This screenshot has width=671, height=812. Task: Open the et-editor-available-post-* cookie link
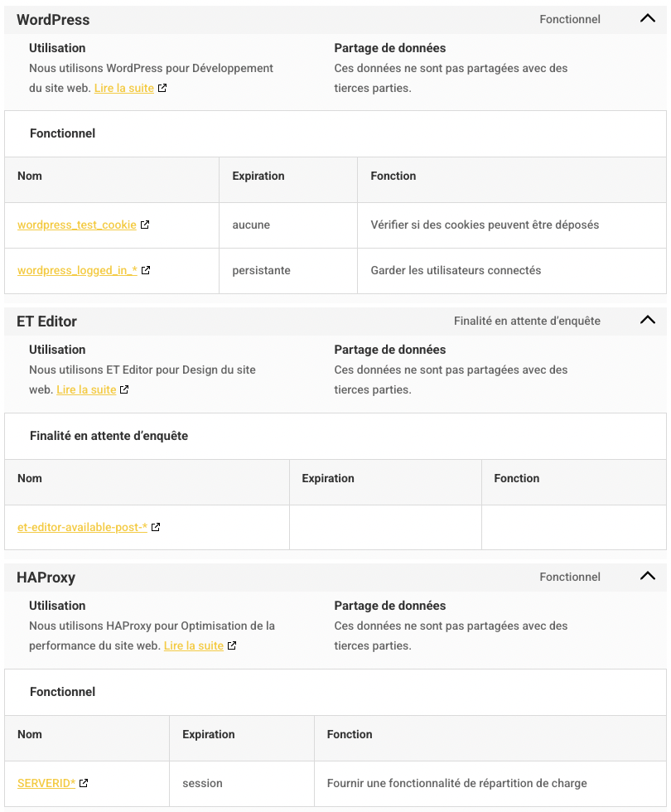(x=82, y=527)
